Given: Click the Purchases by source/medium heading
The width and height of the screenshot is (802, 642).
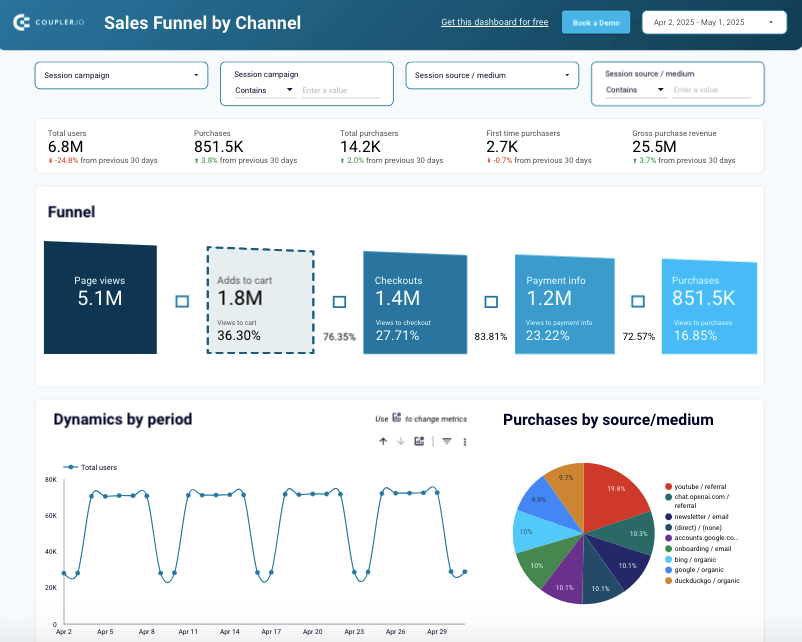Looking at the screenshot, I should (608, 419).
